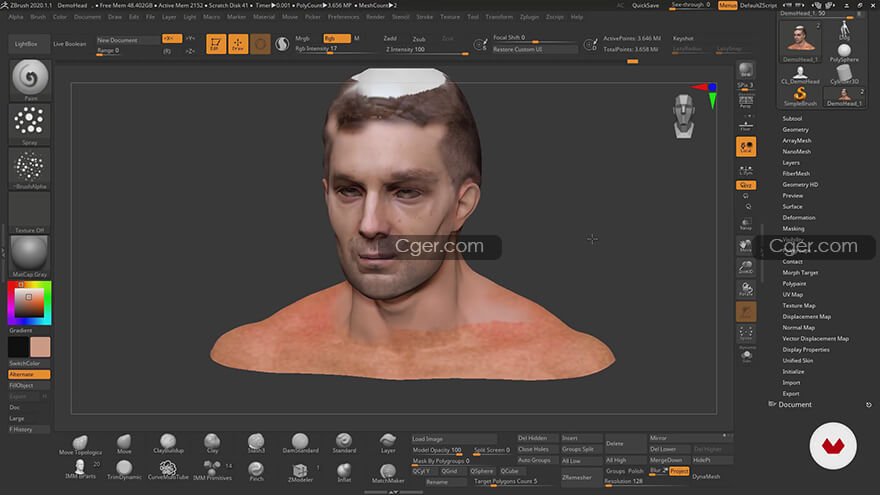
Task: Toggle the XYZ rotation axis button
Action: point(746,185)
